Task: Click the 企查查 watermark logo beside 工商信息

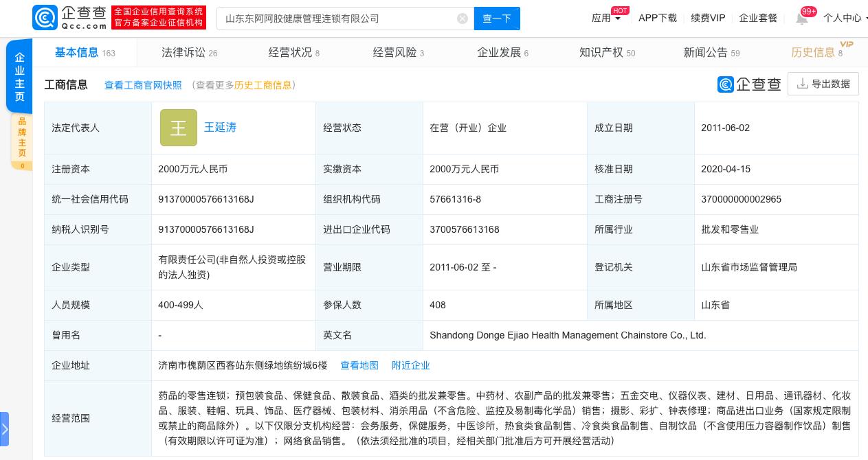Action: pos(750,84)
